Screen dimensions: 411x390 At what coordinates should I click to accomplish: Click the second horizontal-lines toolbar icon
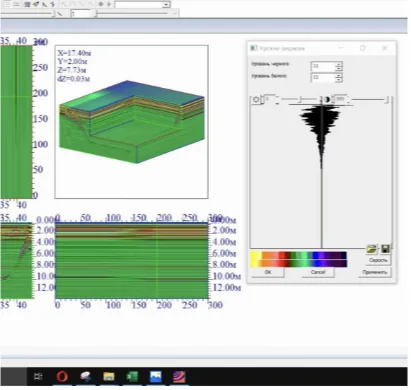coord(17,4)
